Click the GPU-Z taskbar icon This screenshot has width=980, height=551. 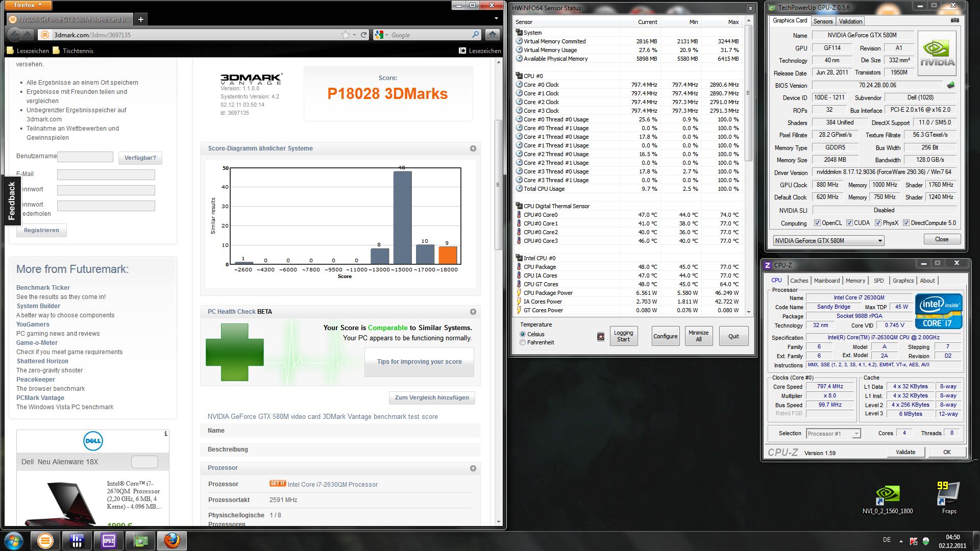click(140, 541)
